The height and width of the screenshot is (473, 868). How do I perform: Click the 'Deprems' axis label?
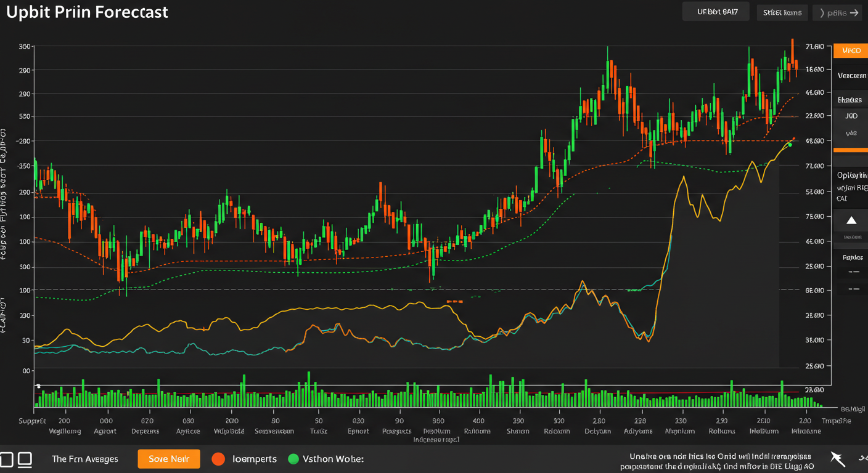pyautogui.click(x=145, y=431)
